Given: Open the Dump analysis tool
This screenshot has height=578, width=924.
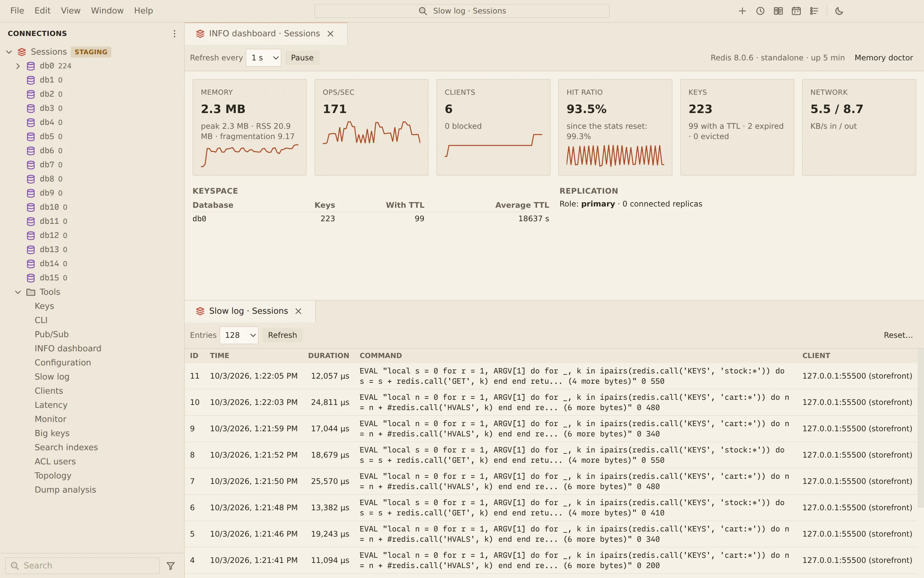Looking at the screenshot, I should point(65,490).
